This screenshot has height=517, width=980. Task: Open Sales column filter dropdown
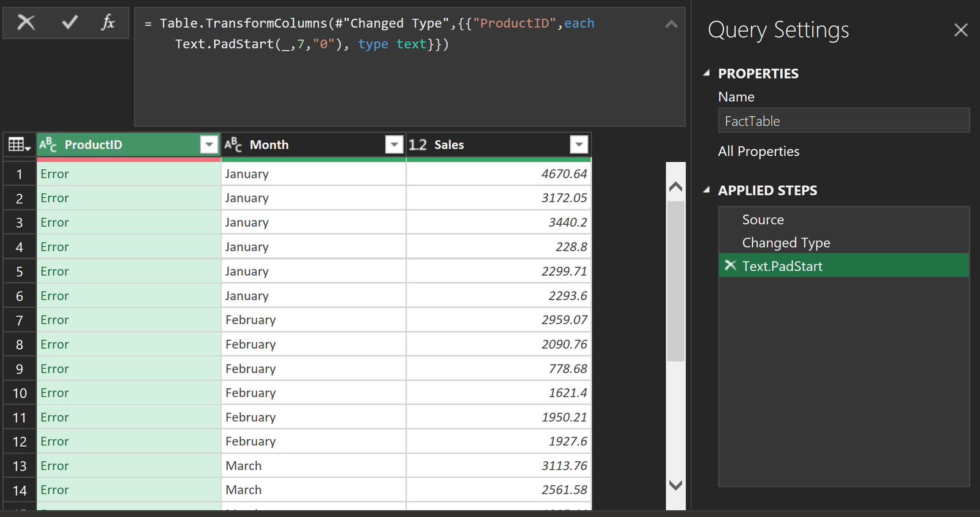(x=578, y=145)
